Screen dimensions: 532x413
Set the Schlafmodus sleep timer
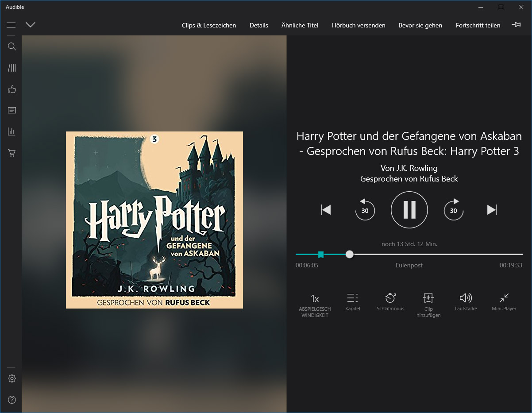390,302
